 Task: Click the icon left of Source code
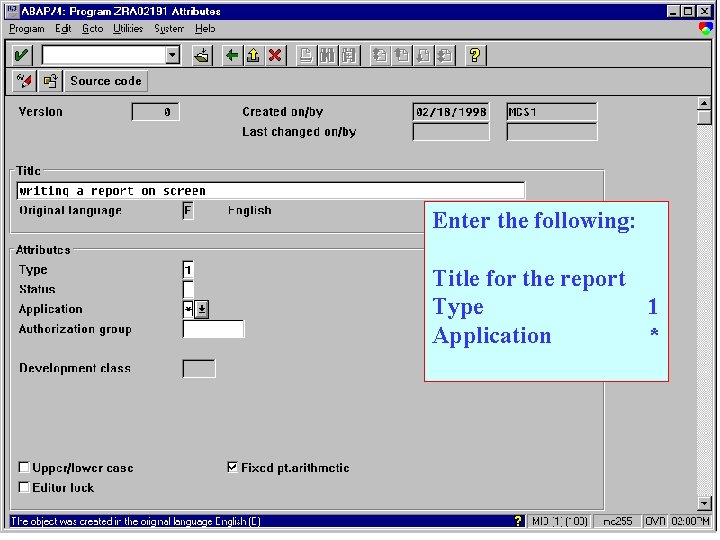[50, 81]
